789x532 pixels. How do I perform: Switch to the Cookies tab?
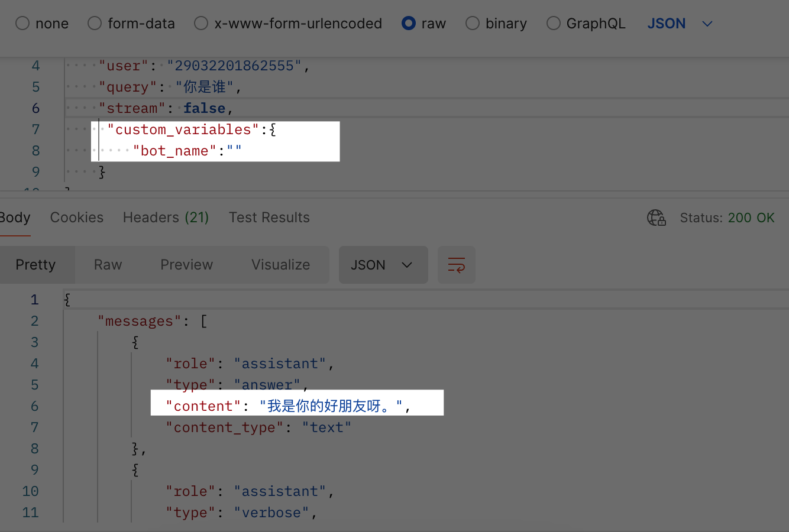tap(77, 218)
